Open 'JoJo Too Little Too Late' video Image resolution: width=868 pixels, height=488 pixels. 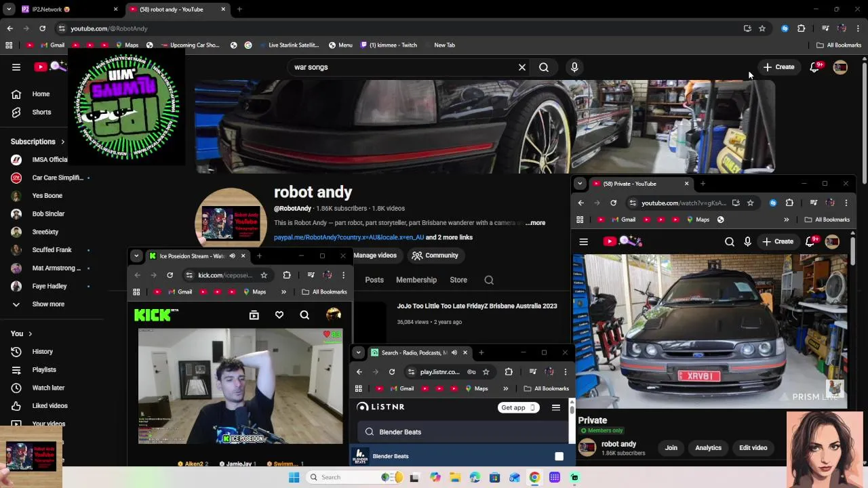click(x=477, y=306)
